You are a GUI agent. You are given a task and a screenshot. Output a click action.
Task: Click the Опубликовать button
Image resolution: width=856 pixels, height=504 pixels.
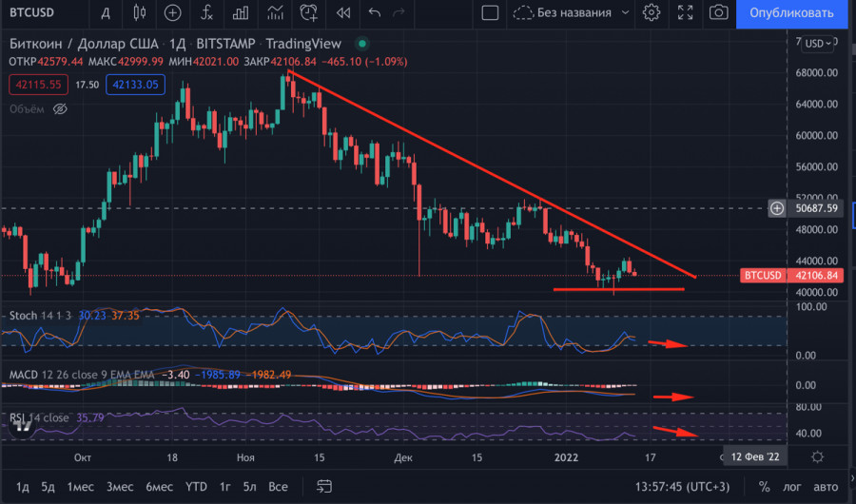coord(791,13)
